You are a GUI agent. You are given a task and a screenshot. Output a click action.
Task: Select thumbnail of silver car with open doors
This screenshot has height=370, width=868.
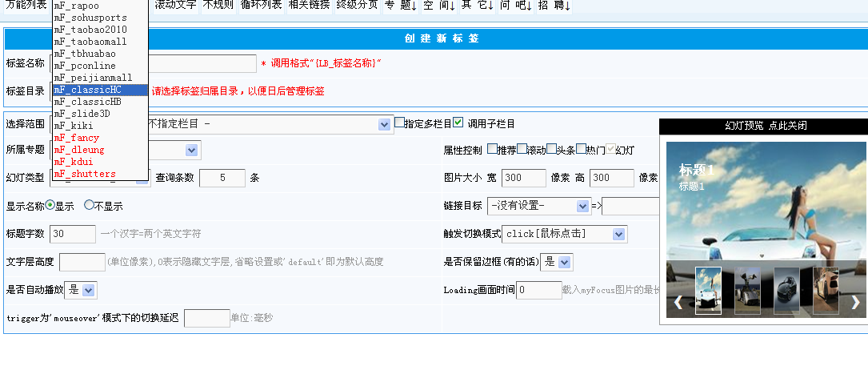point(747,290)
